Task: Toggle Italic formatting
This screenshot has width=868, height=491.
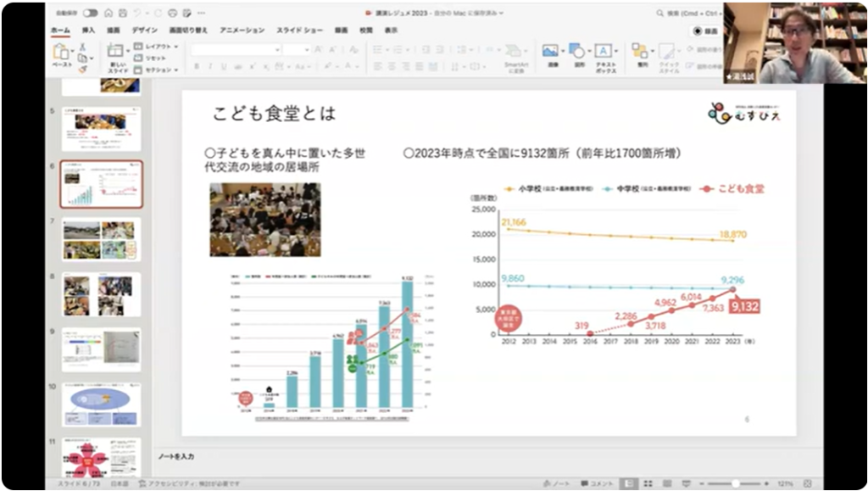Action: click(210, 66)
